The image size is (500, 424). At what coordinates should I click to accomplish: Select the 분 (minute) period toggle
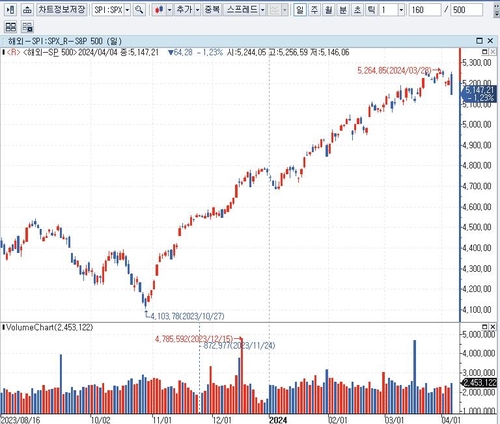pyautogui.click(x=343, y=10)
